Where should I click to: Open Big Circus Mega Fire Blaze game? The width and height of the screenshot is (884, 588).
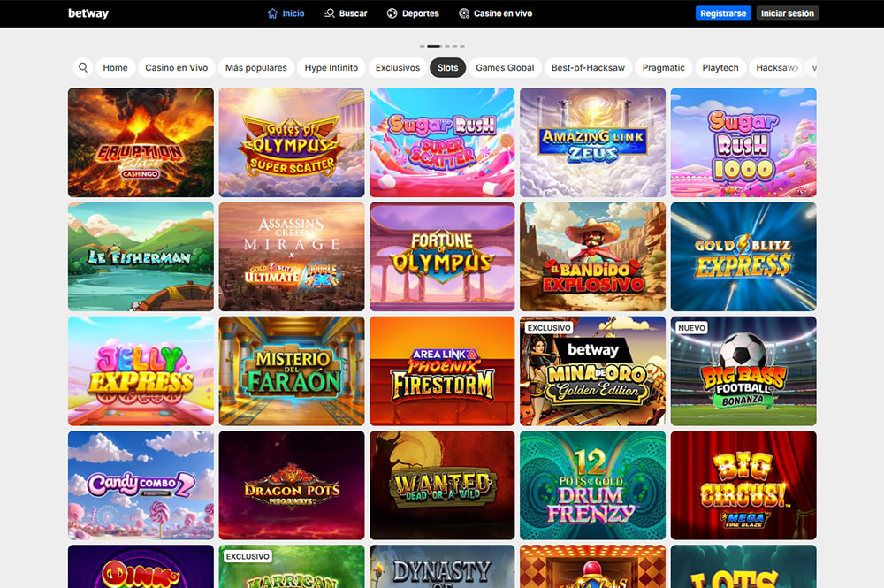[x=743, y=485]
